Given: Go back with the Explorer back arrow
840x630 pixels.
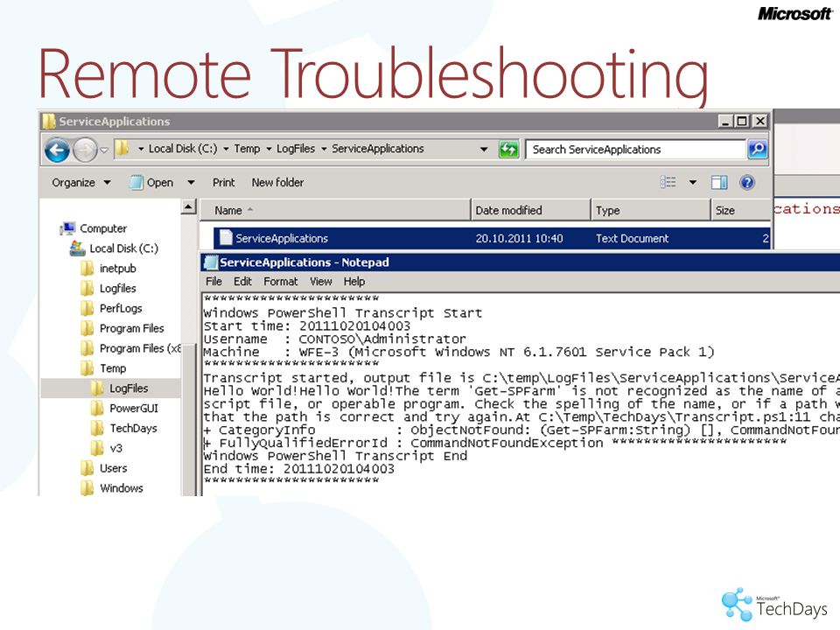Looking at the screenshot, I should [x=58, y=150].
